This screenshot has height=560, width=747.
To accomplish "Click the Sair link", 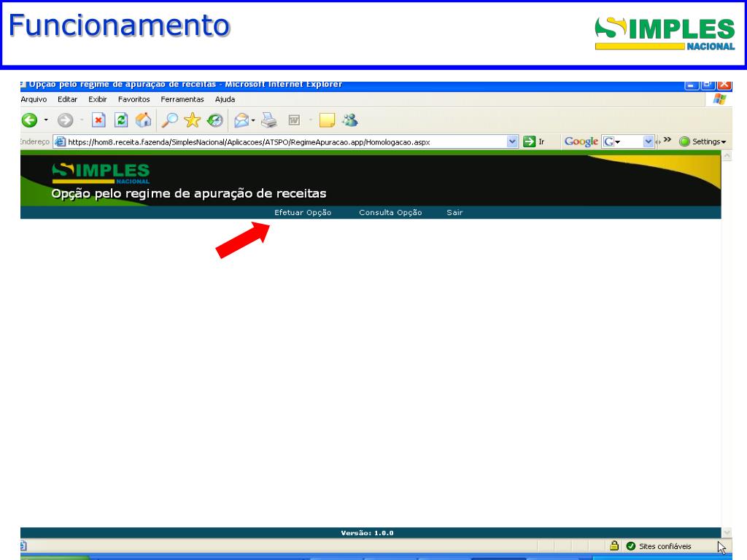I will coord(454,212).
